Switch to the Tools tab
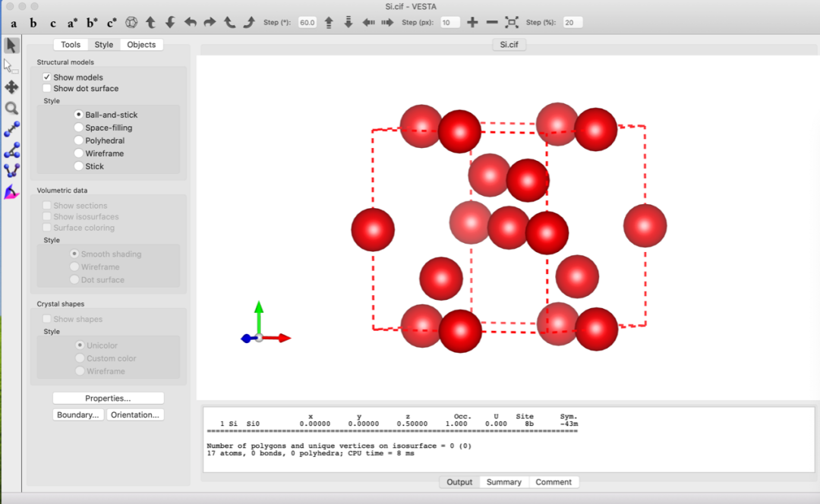820x504 pixels. (x=71, y=45)
